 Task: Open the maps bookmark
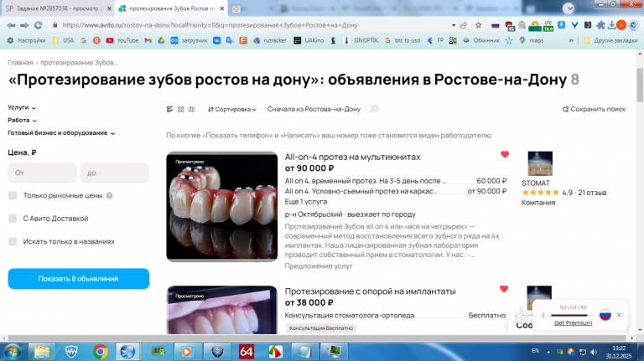[x=532, y=40]
